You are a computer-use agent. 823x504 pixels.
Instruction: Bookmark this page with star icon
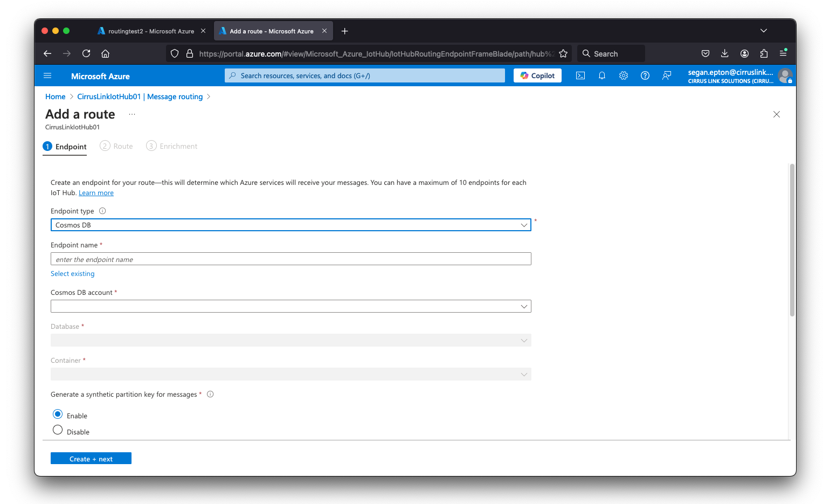[563, 54]
